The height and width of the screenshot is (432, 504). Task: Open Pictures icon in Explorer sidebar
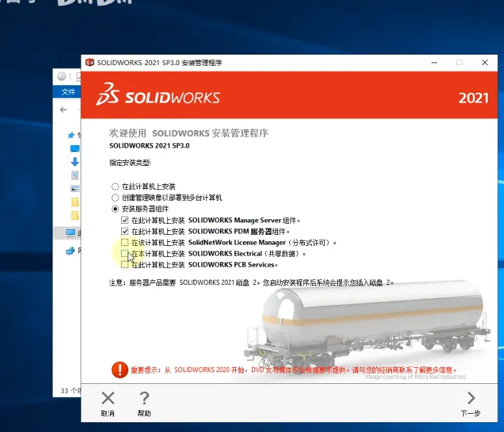click(x=75, y=189)
